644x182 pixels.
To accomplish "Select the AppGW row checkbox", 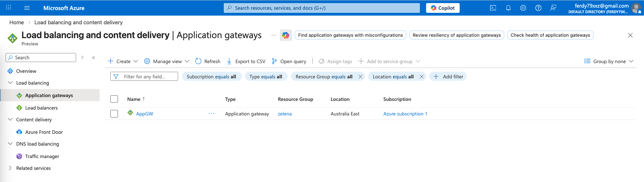I will [x=114, y=114].
